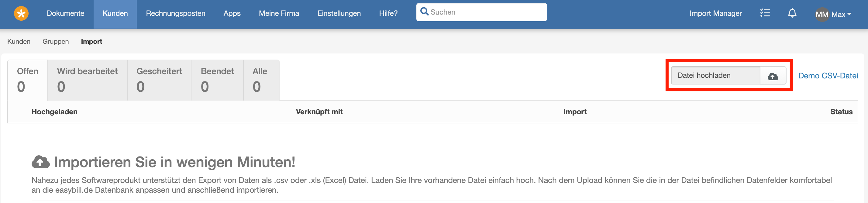Select the Alle tab
The height and width of the screenshot is (203, 868).
pyautogui.click(x=261, y=80)
